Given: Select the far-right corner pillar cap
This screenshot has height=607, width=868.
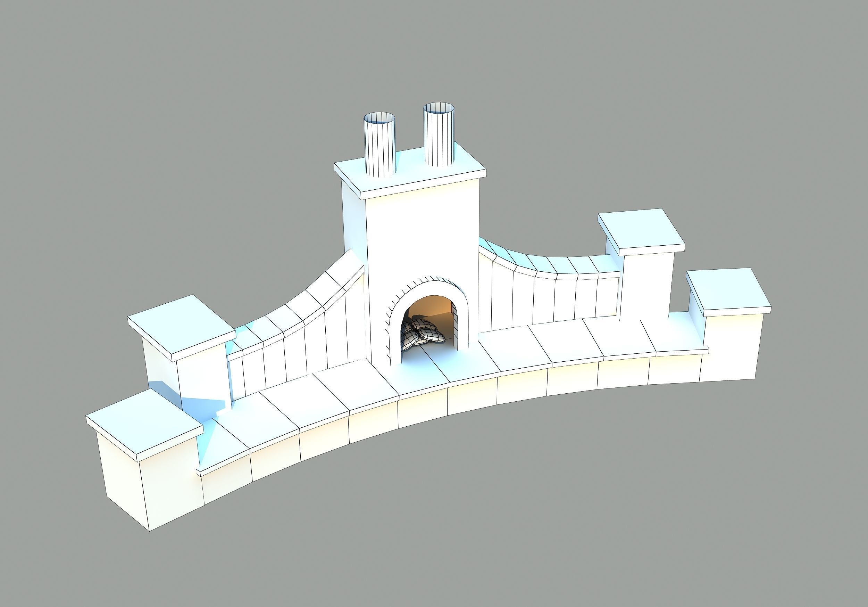Looking at the screenshot, I should coord(728,292).
